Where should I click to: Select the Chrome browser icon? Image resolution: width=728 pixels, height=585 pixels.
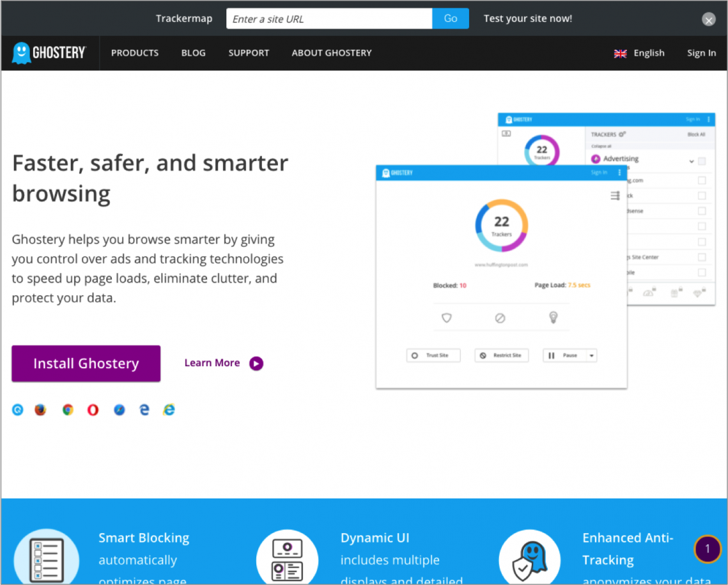[68, 410]
